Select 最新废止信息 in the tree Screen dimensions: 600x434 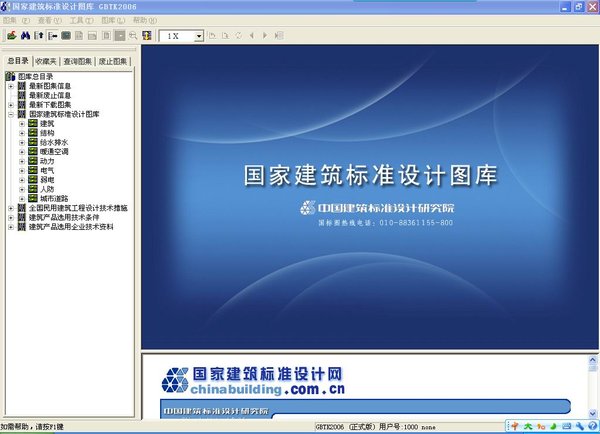(50, 95)
